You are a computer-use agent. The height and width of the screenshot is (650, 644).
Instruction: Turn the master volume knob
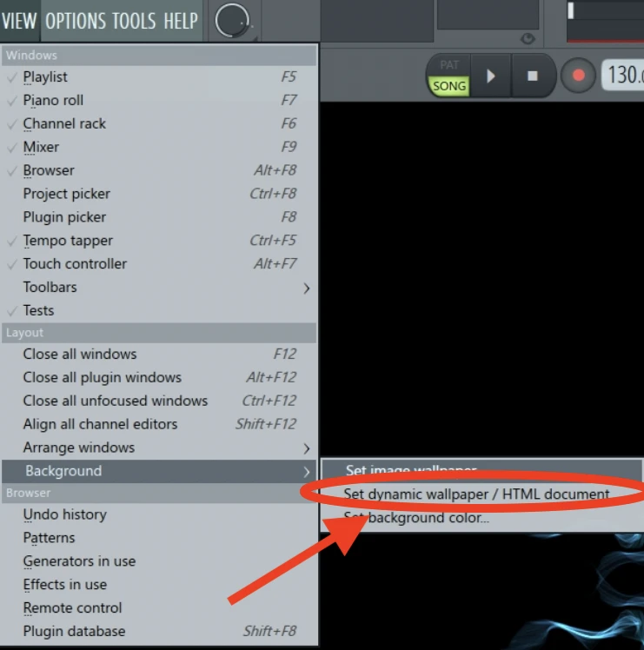(x=232, y=21)
